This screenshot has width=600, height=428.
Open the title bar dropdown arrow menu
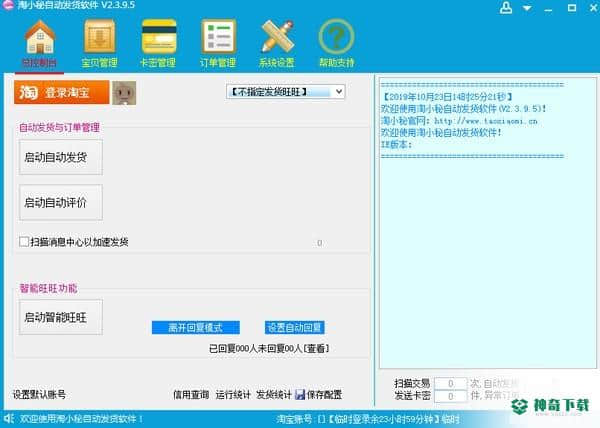tap(527, 8)
